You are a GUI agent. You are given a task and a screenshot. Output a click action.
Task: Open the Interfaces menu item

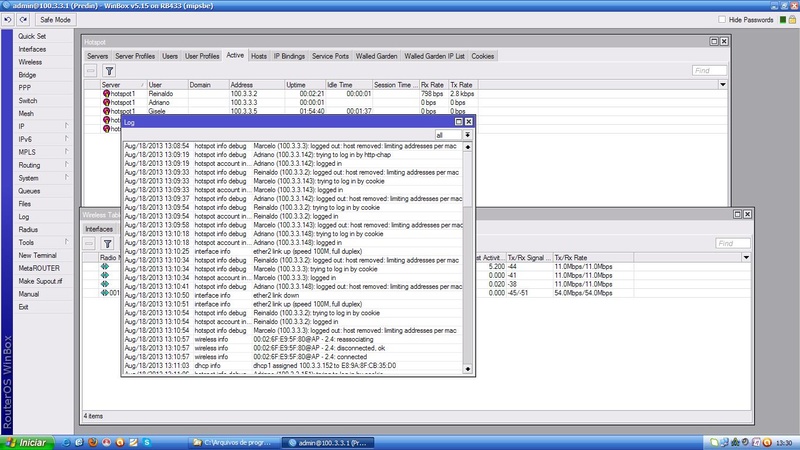click(32, 49)
